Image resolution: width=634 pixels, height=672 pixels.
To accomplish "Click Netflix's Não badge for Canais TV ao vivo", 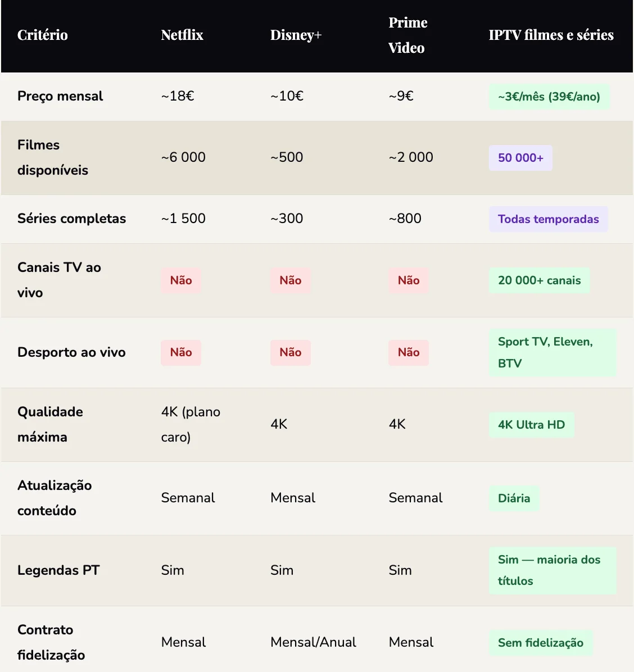I will click(181, 280).
